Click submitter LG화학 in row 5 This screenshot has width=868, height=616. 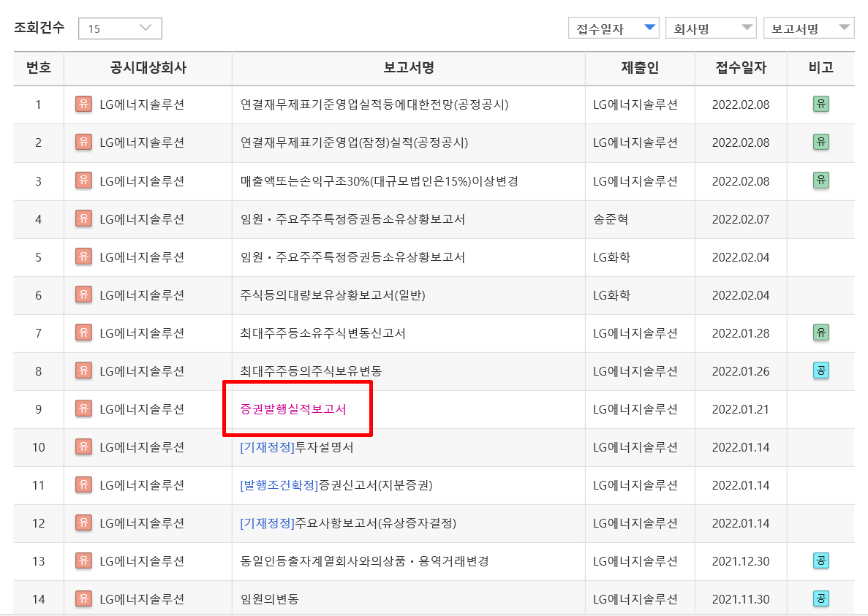(x=612, y=257)
